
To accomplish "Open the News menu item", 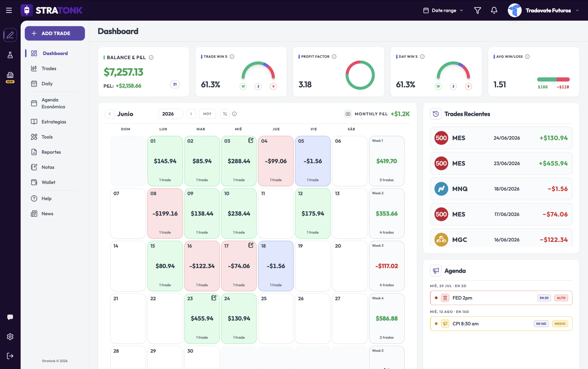I will pyautogui.click(x=55, y=214).
